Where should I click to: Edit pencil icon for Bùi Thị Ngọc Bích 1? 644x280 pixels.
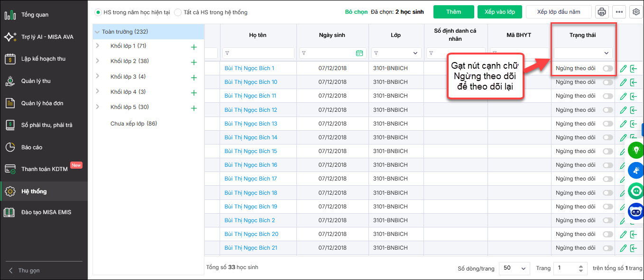click(623, 69)
